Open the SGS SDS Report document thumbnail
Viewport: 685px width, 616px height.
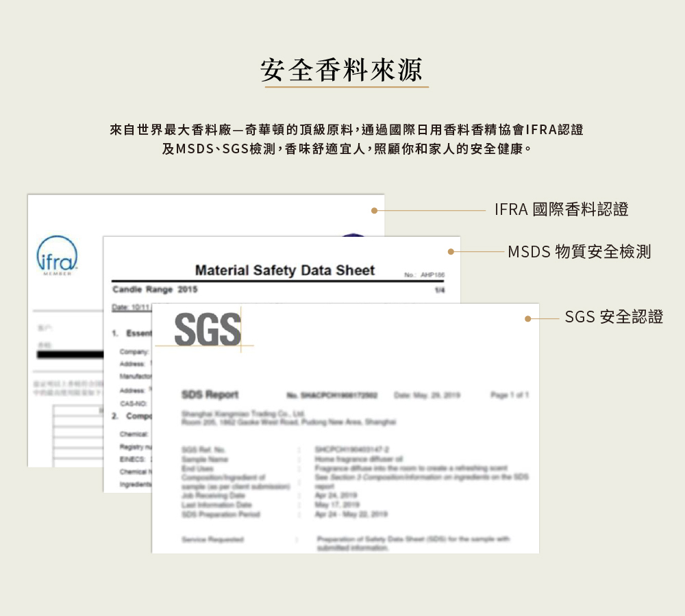point(345,428)
